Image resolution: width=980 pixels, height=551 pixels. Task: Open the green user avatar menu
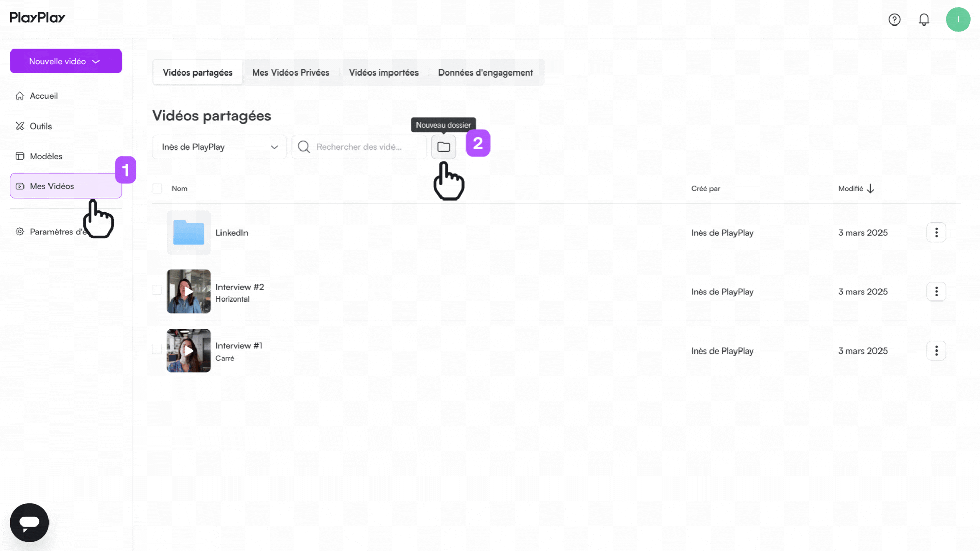coord(958,19)
